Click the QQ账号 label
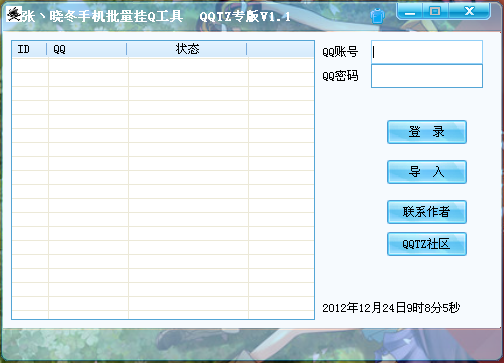Screen dimensions: 504x363 coord(340,52)
